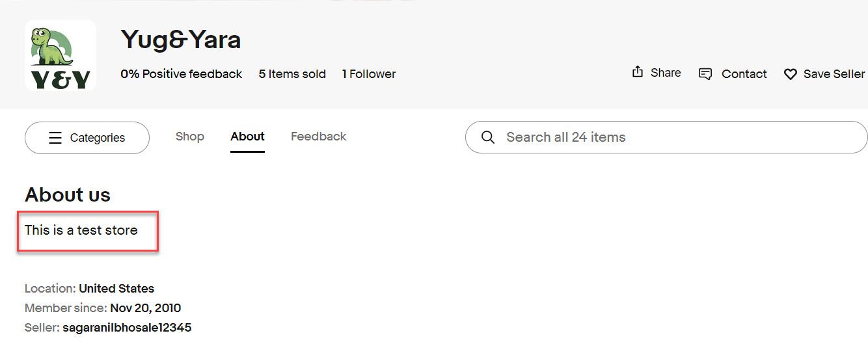The width and height of the screenshot is (868, 342).
Task: Open the Feedback tab
Action: coord(319,137)
